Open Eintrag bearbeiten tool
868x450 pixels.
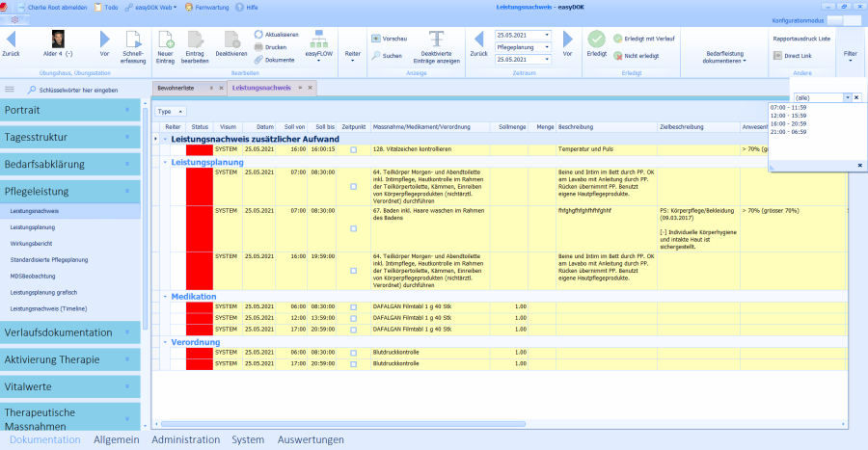coord(196,40)
